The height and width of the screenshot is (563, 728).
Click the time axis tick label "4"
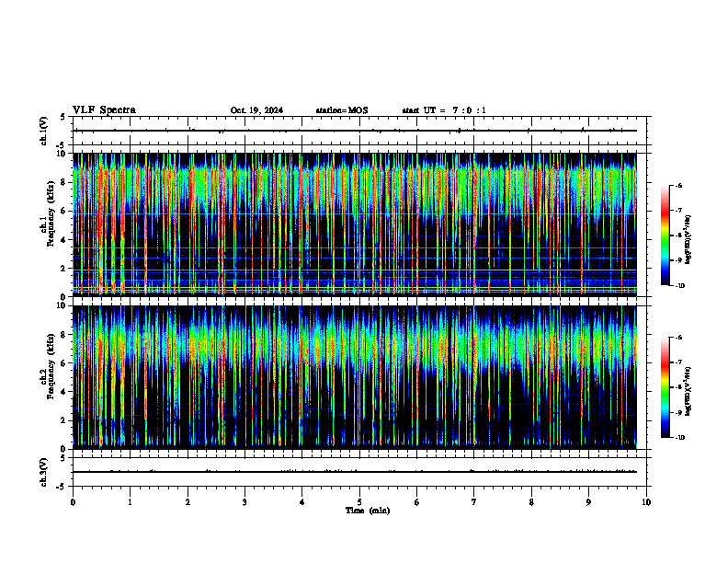[x=301, y=502]
